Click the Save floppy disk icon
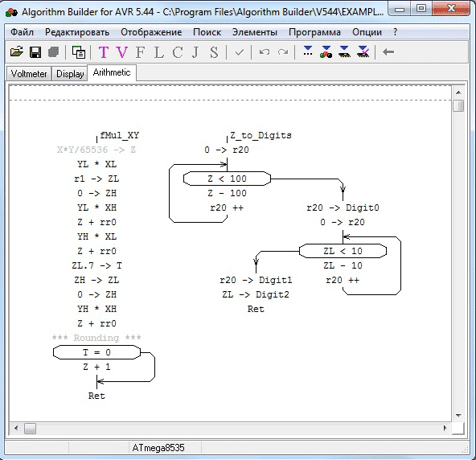Image resolution: width=476 pixels, height=460 pixels. pyautogui.click(x=35, y=52)
